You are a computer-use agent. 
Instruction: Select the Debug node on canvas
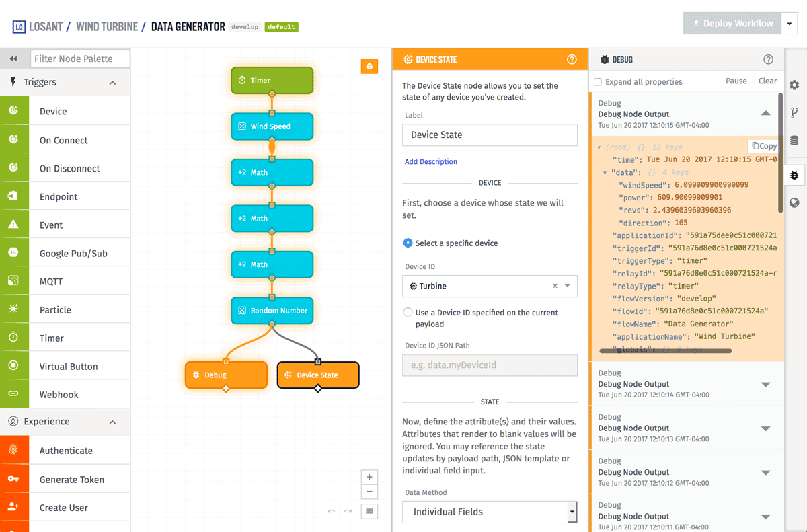(226, 375)
